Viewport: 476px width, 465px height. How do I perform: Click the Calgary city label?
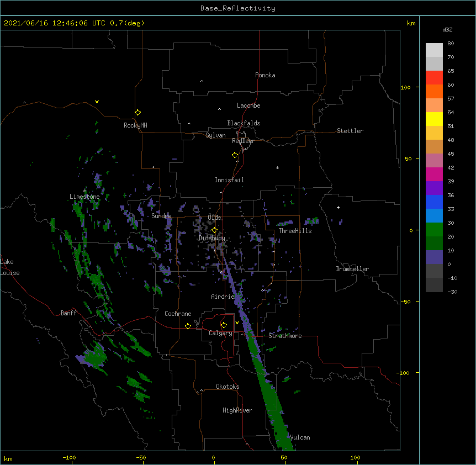(221, 333)
